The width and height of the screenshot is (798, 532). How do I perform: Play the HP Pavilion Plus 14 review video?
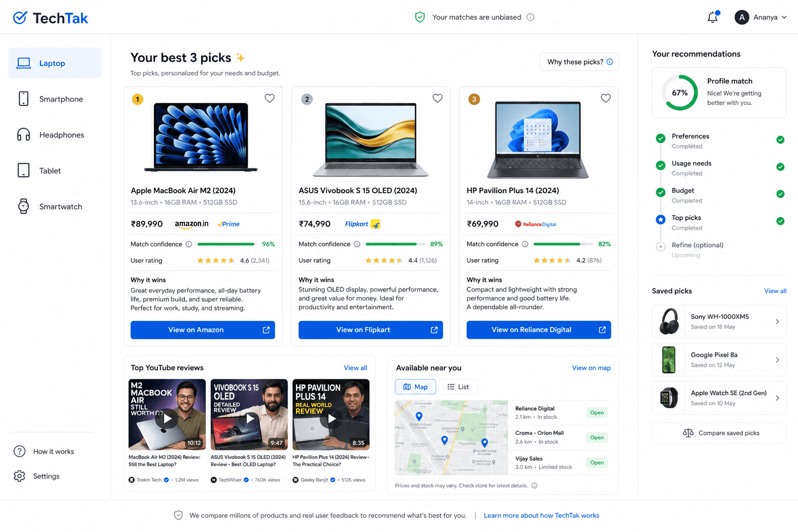click(x=331, y=418)
